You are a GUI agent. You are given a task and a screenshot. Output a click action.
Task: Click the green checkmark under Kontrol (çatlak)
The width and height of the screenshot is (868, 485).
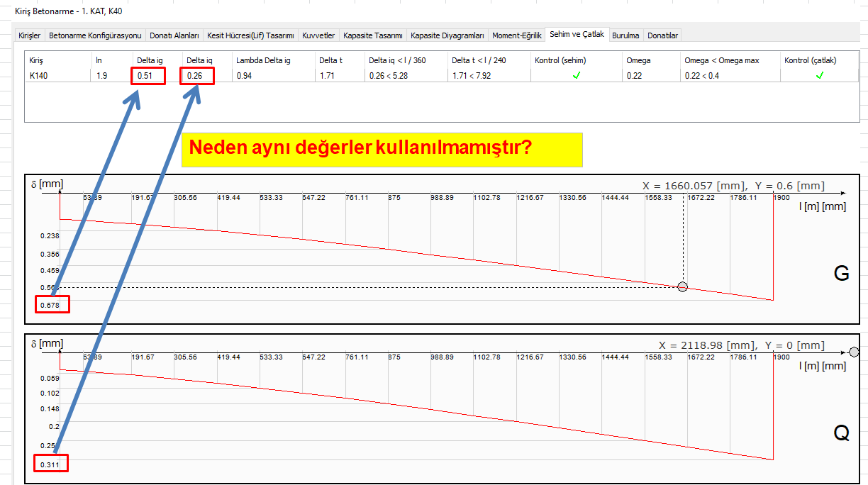pyautogui.click(x=820, y=76)
